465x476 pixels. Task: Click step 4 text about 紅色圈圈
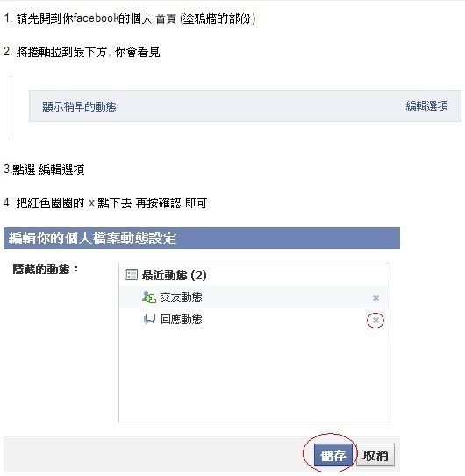coord(105,203)
